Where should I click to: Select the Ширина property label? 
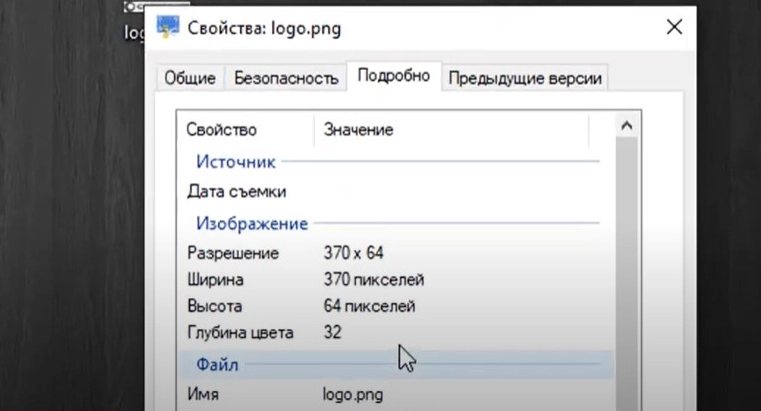[215, 279]
